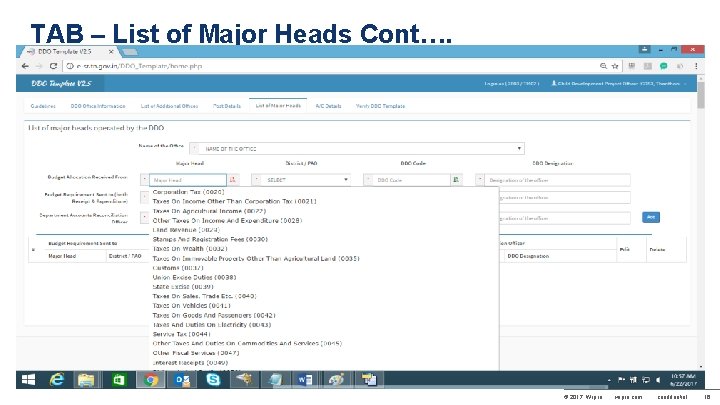
Task: Click the Logout link in header
Action: pyautogui.click(x=512, y=84)
